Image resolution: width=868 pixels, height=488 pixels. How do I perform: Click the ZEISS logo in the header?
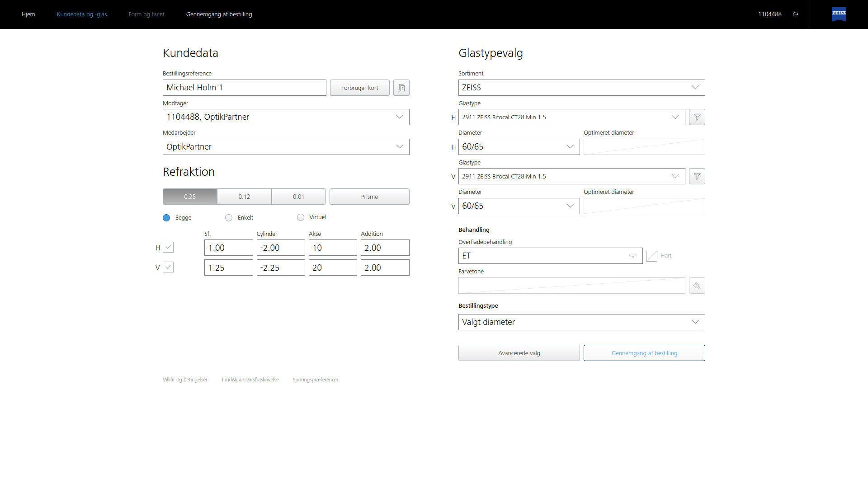point(839,14)
